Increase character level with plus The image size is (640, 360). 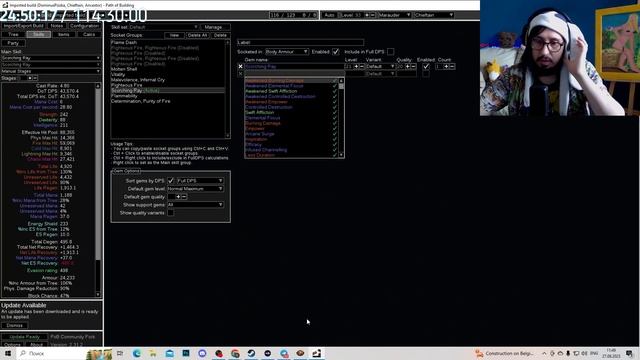[x=367, y=15]
